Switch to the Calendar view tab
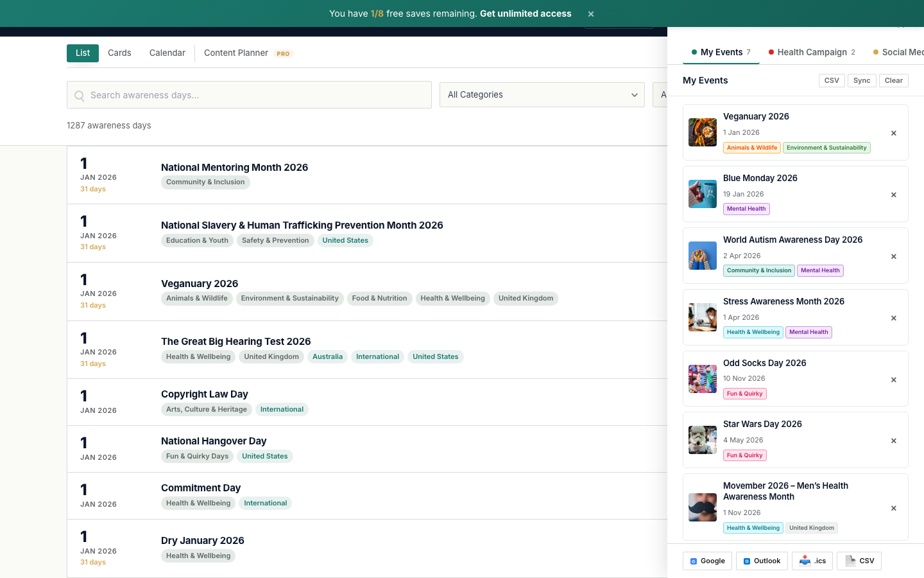Image resolution: width=924 pixels, height=578 pixels. pos(167,53)
